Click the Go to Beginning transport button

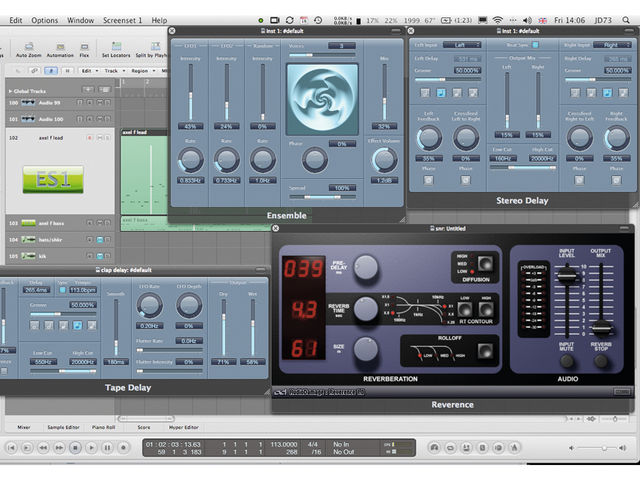click(x=11, y=448)
